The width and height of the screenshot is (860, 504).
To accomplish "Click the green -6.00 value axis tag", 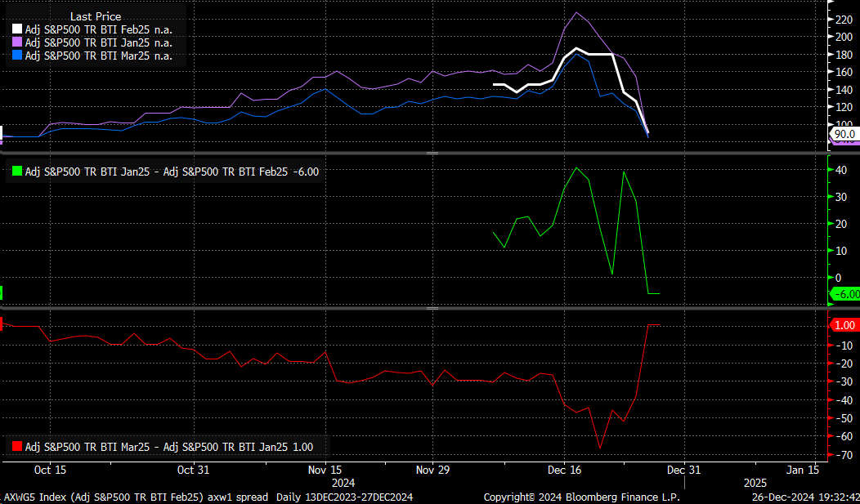I will 844,294.
